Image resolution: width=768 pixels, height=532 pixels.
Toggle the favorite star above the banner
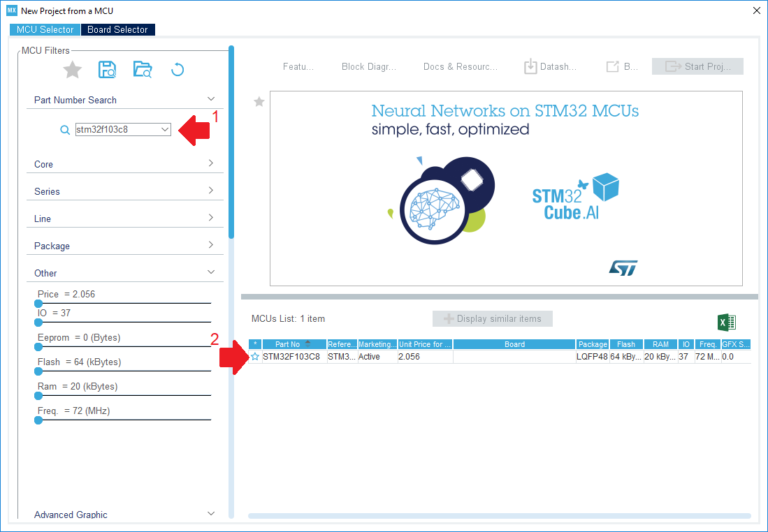[x=259, y=102]
